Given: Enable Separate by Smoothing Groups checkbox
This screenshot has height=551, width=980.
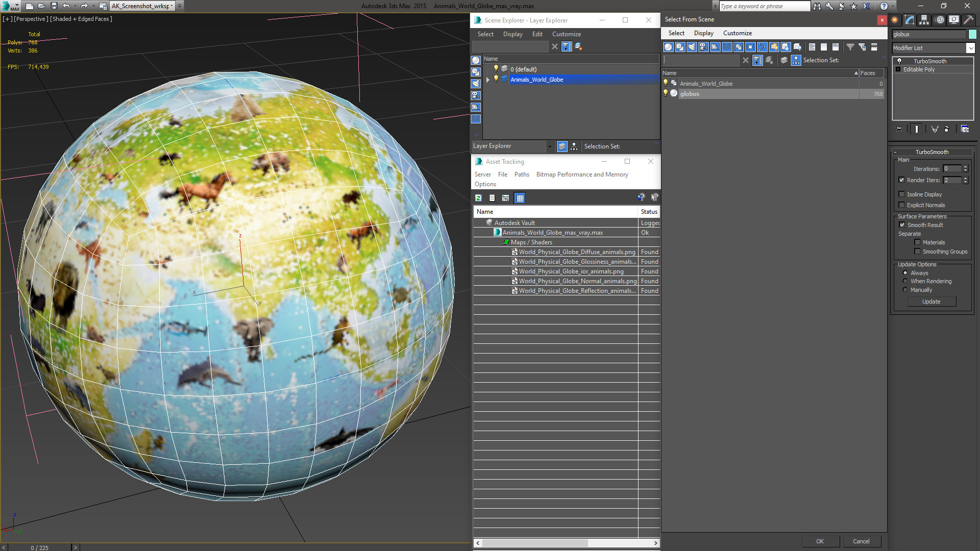Looking at the screenshot, I should (917, 252).
